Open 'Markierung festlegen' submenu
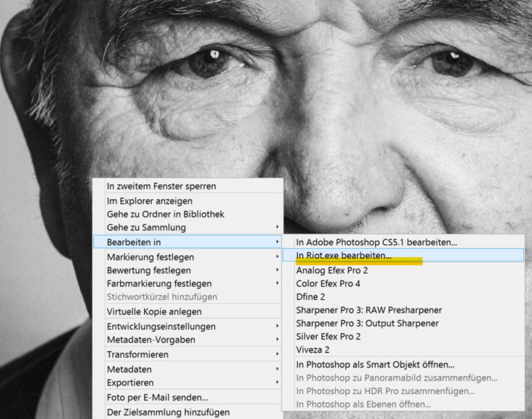The image size is (532, 419). (188, 257)
